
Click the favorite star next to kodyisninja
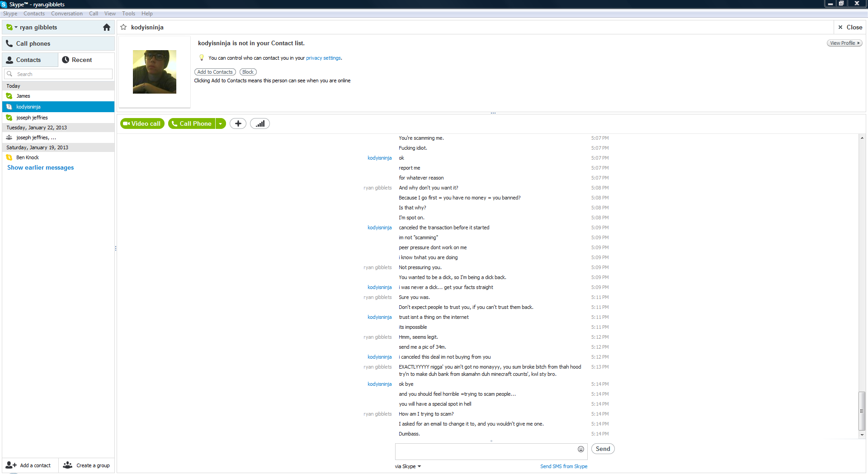pyautogui.click(x=123, y=27)
